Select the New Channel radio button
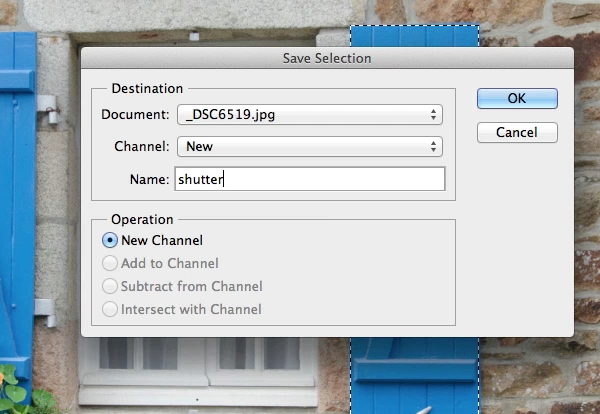This screenshot has width=600, height=414. pyautogui.click(x=110, y=240)
